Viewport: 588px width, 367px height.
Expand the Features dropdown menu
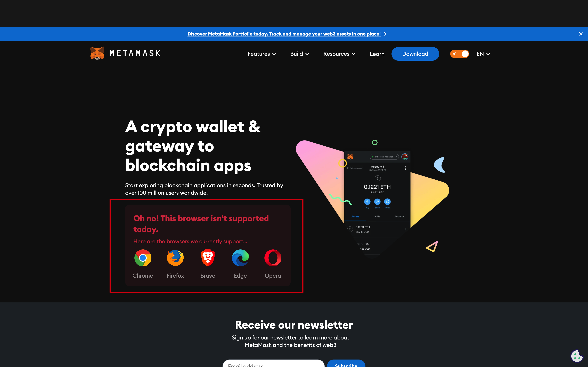pyautogui.click(x=262, y=54)
